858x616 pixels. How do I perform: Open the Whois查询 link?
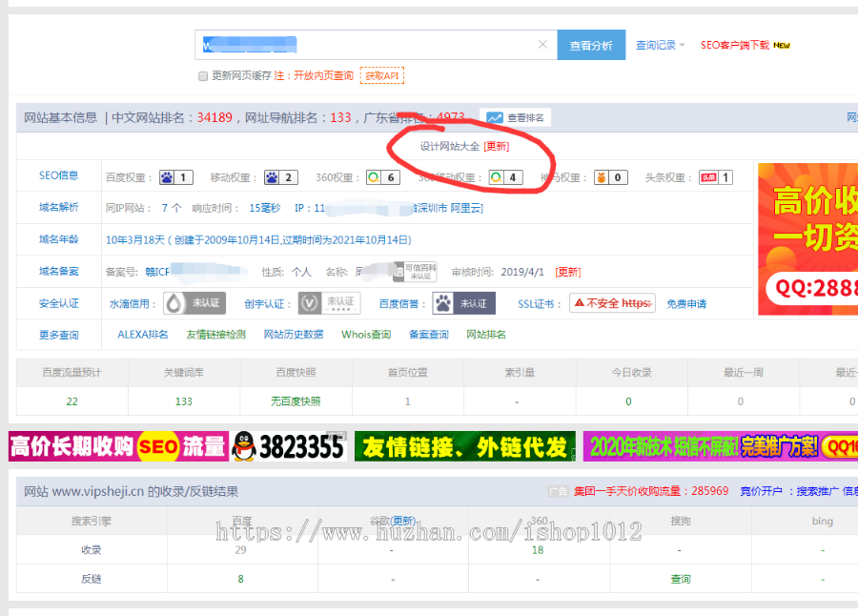[x=365, y=337]
